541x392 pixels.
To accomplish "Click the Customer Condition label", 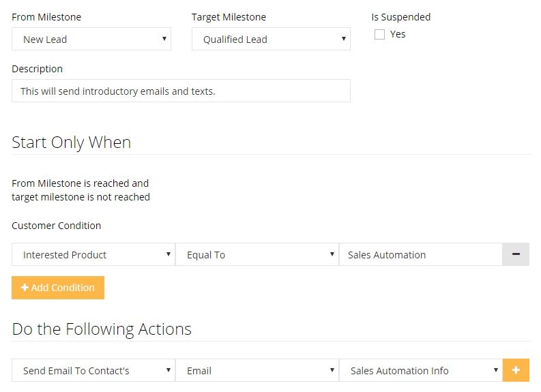I will (57, 226).
